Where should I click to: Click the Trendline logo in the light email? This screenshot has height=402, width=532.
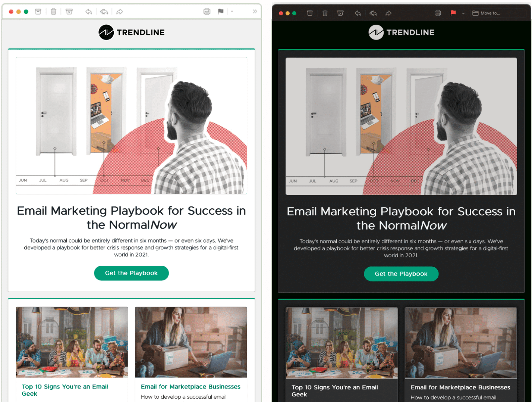(x=132, y=32)
